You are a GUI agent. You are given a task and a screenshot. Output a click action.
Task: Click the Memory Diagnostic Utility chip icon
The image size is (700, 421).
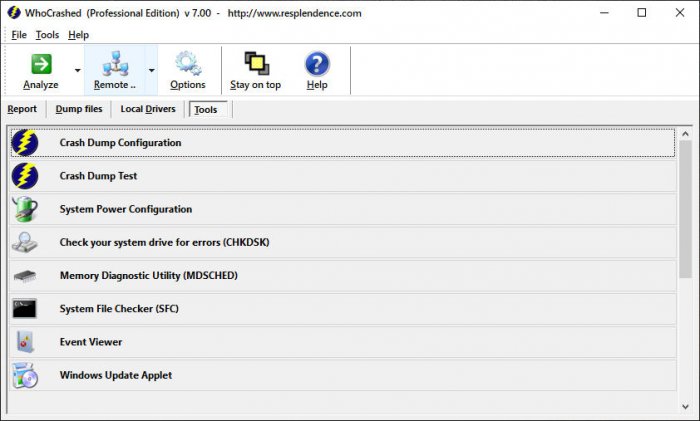click(x=25, y=275)
